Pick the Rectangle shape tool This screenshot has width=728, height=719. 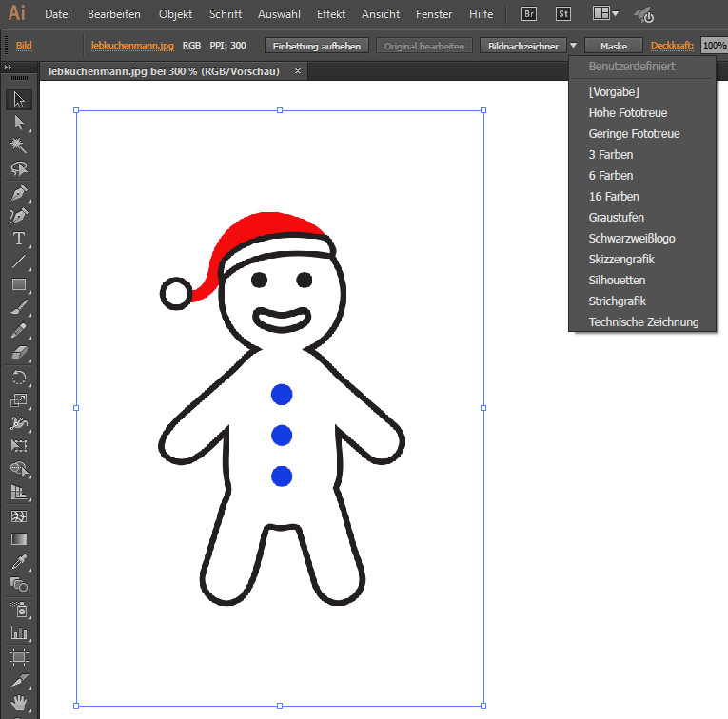(18, 284)
